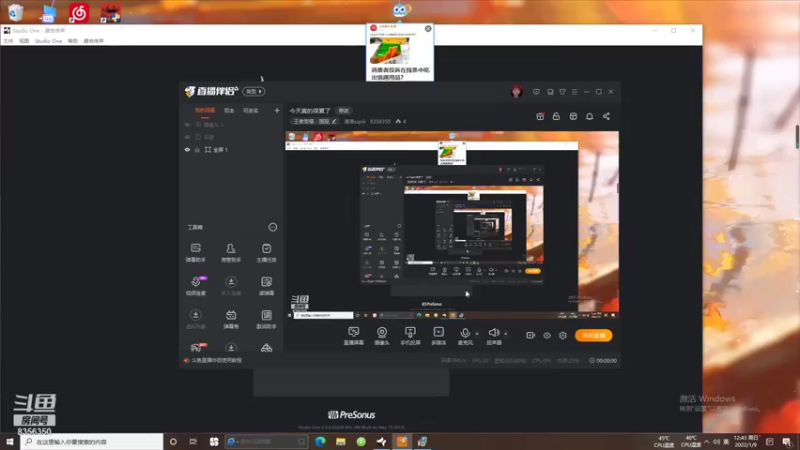Add a 摄像头 camera source
Screen dimensions: 800x450
pyautogui.click(x=382, y=336)
